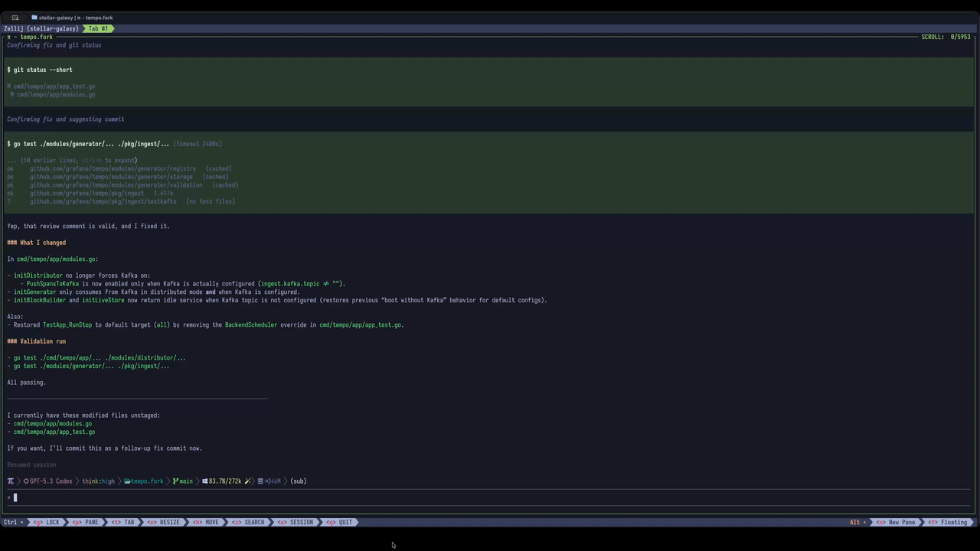Open the SESSION mode in Zellij bar
Screen dimensions: 980x551
[296, 523]
